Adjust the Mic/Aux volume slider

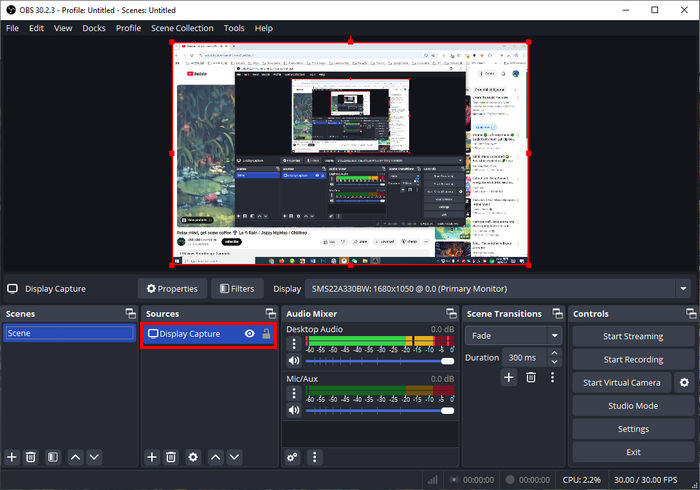pyautogui.click(x=380, y=411)
